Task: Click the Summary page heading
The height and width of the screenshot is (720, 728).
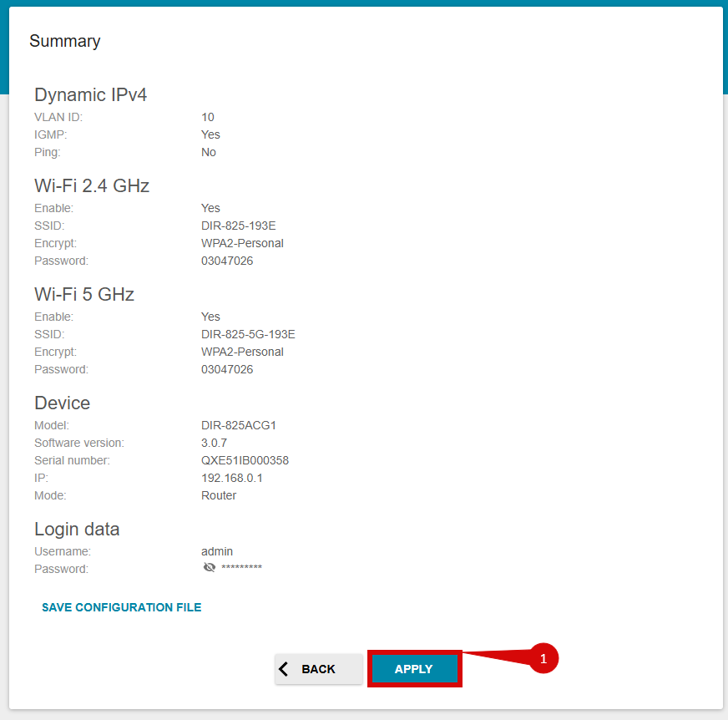Action: [64, 41]
